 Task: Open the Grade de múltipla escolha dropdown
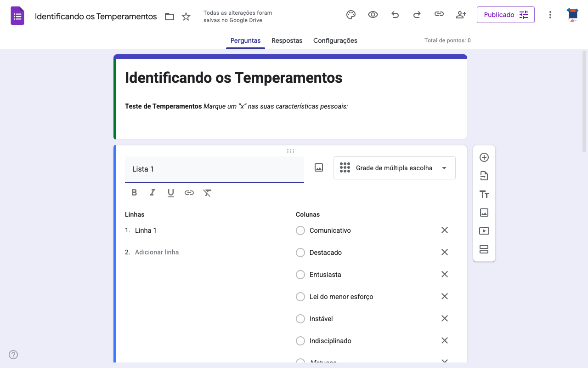point(394,168)
